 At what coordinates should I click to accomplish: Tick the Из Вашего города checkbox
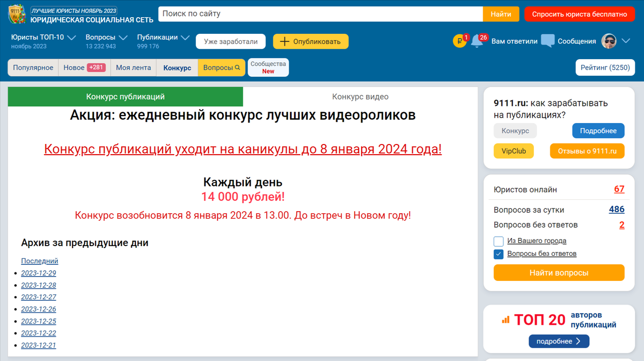coord(499,241)
